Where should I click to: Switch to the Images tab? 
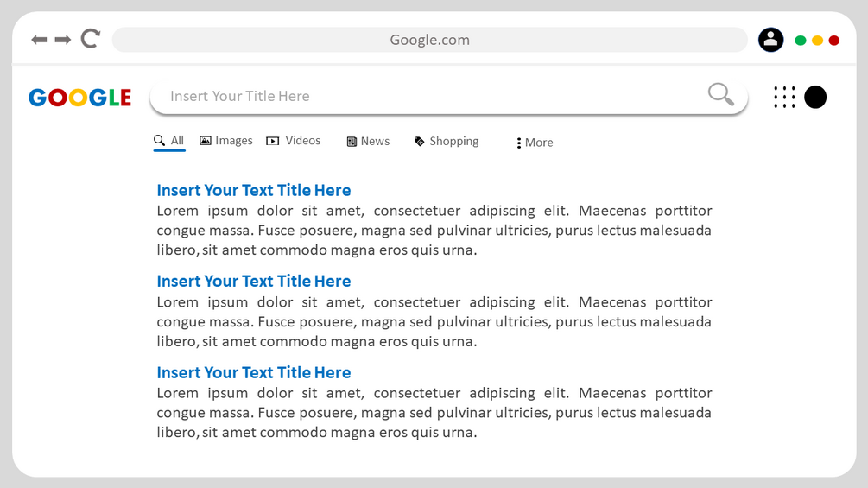pos(226,141)
